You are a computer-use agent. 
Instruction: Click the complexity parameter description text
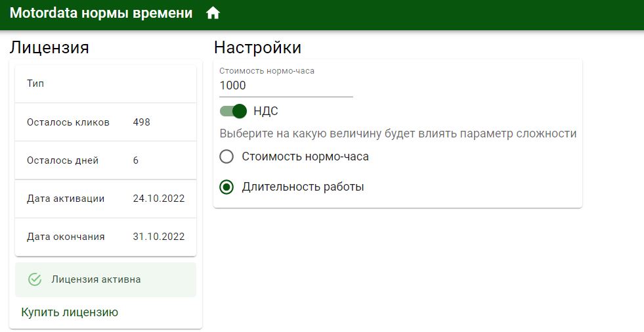pyautogui.click(x=398, y=133)
